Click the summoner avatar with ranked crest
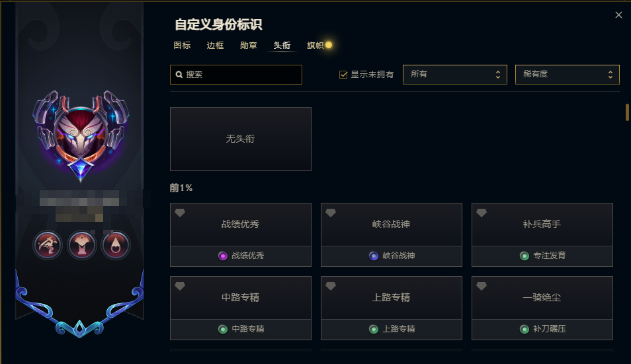 tap(81, 136)
